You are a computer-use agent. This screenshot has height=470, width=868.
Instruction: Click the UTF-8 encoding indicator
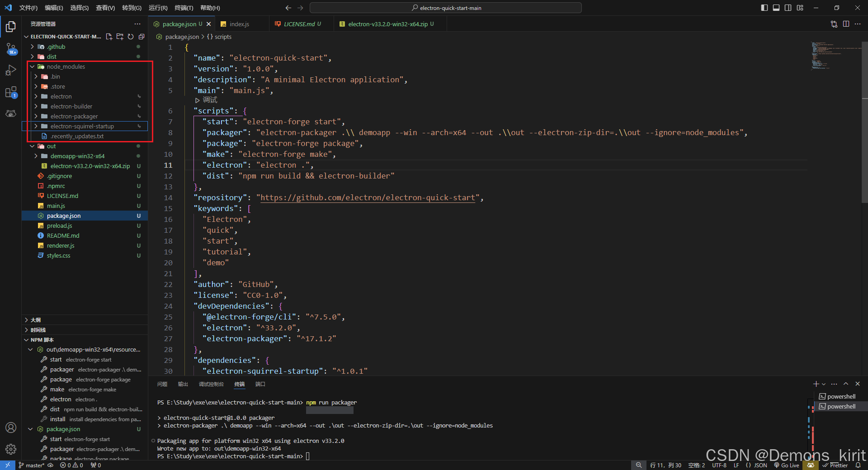719,465
